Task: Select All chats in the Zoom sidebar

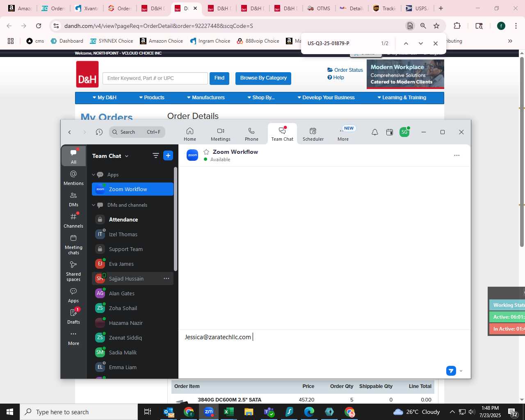Action: click(x=73, y=156)
